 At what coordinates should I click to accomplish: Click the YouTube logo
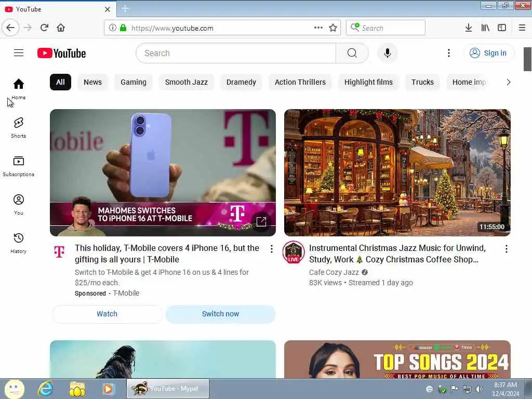61,54
